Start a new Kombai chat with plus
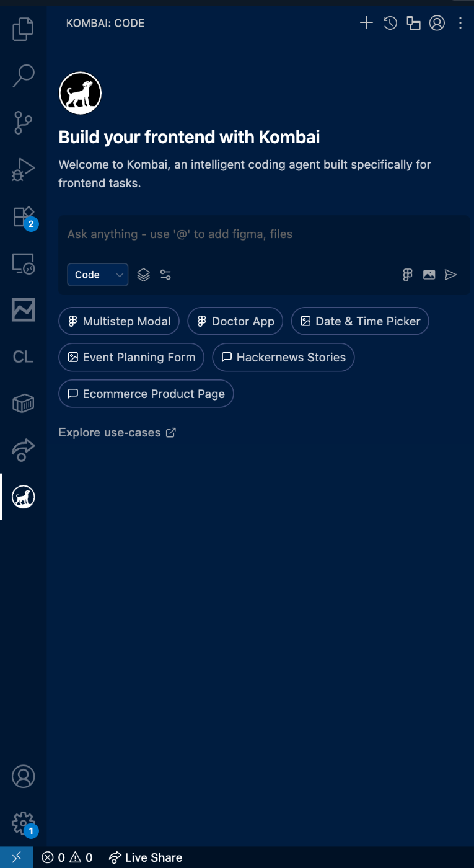Image resolution: width=474 pixels, height=868 pixels. coord(366,23)
